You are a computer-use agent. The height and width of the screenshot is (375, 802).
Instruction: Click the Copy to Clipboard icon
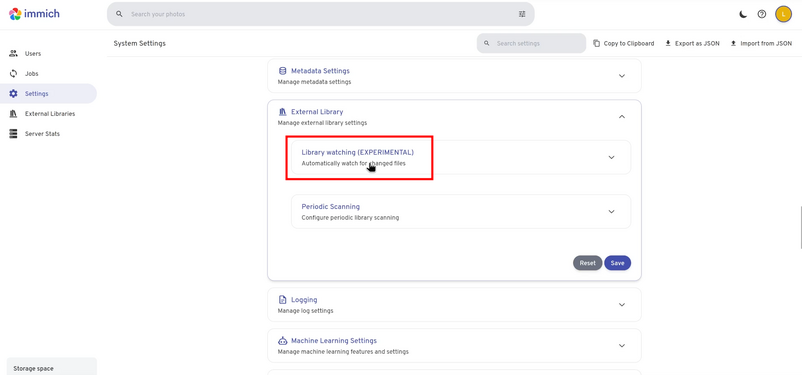[x=596, y=43]
